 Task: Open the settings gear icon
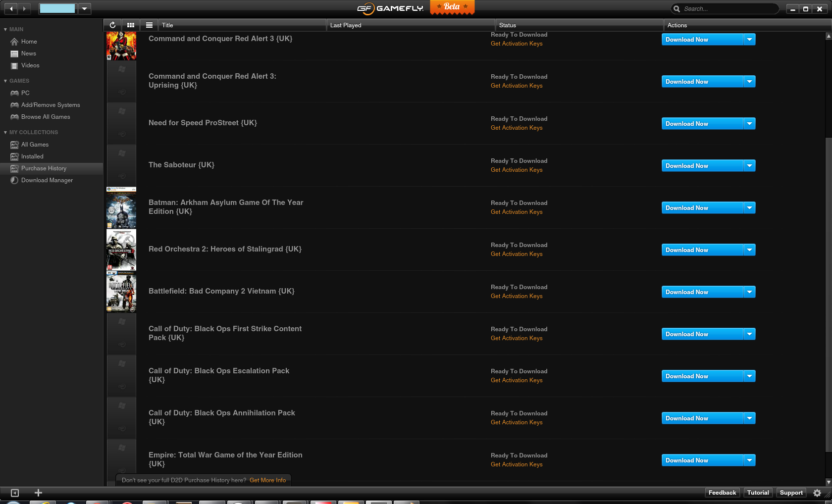817,493
